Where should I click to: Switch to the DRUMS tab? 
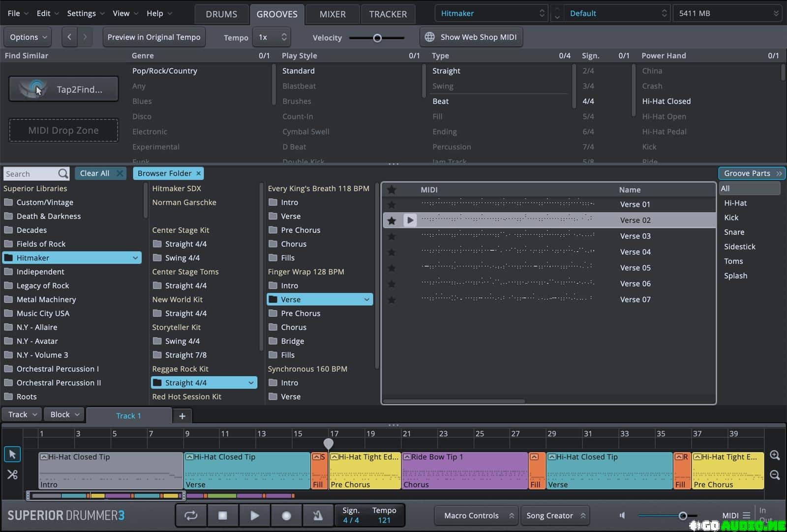(221, 14)
